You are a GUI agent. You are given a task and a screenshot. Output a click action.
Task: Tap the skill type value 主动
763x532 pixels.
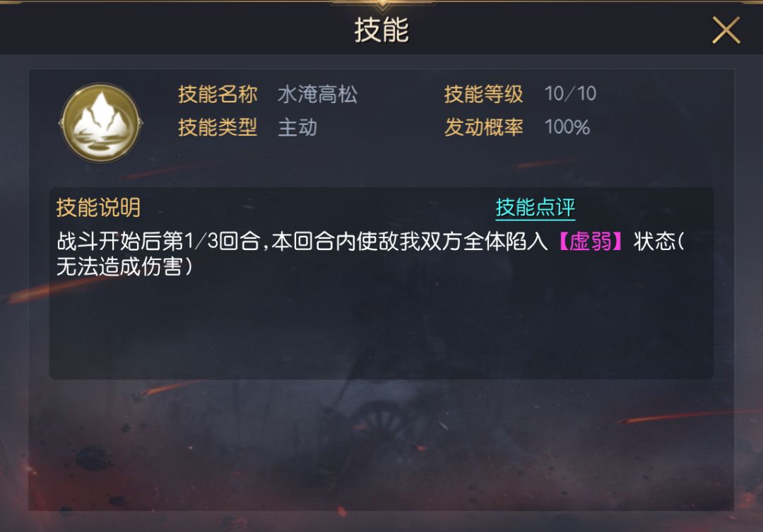[297, 127]
